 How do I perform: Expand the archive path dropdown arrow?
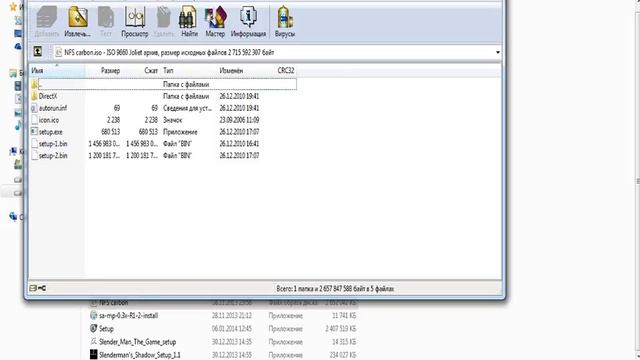498,52
